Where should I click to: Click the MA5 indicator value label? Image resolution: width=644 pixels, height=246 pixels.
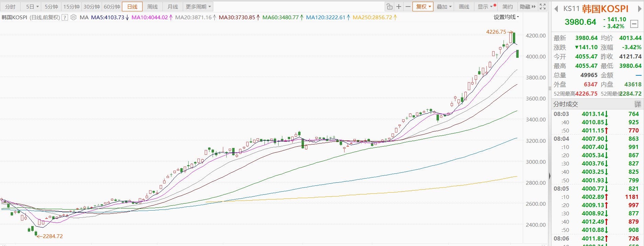click(x=108, y=17)
